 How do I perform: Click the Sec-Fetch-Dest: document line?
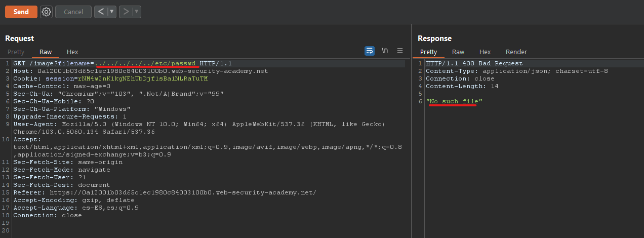tap(62, 185)
